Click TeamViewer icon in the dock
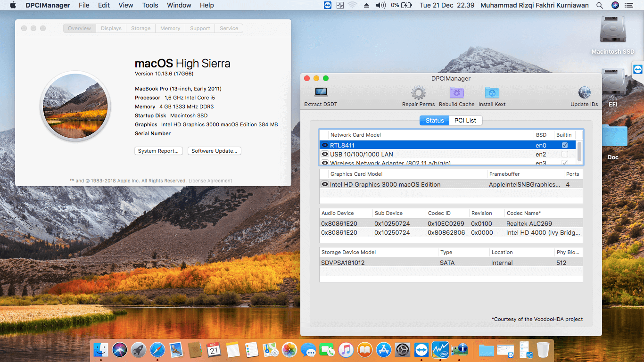 coord(421,350)
